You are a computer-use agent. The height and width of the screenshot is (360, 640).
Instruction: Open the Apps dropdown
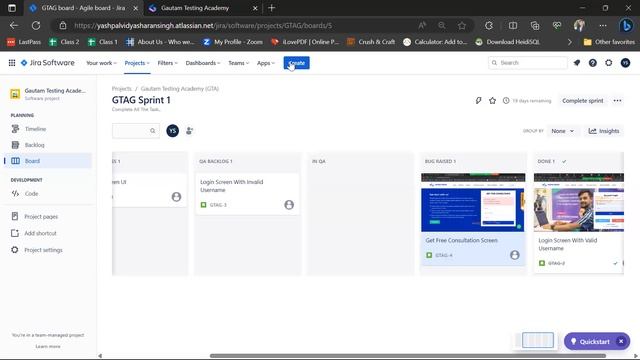pos(266,63)
